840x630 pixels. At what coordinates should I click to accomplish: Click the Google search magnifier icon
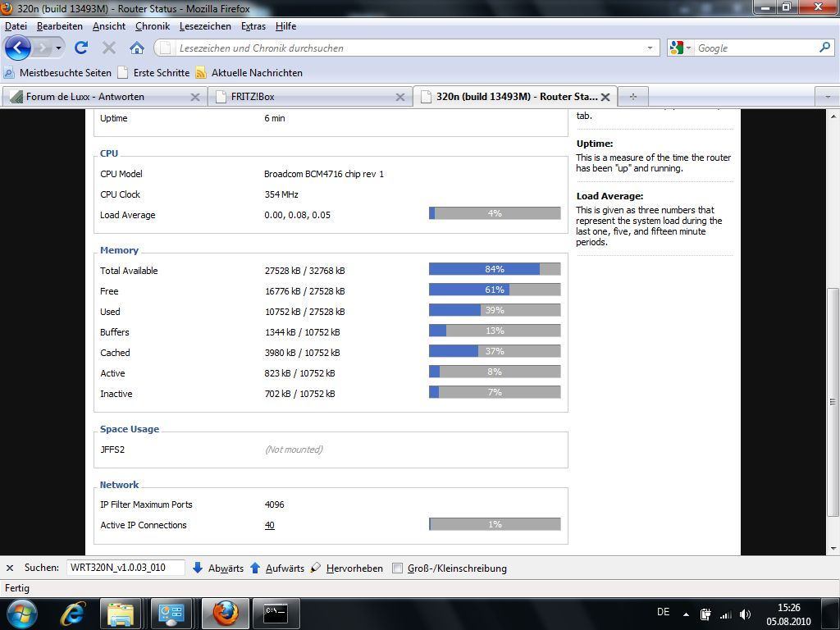825,48
